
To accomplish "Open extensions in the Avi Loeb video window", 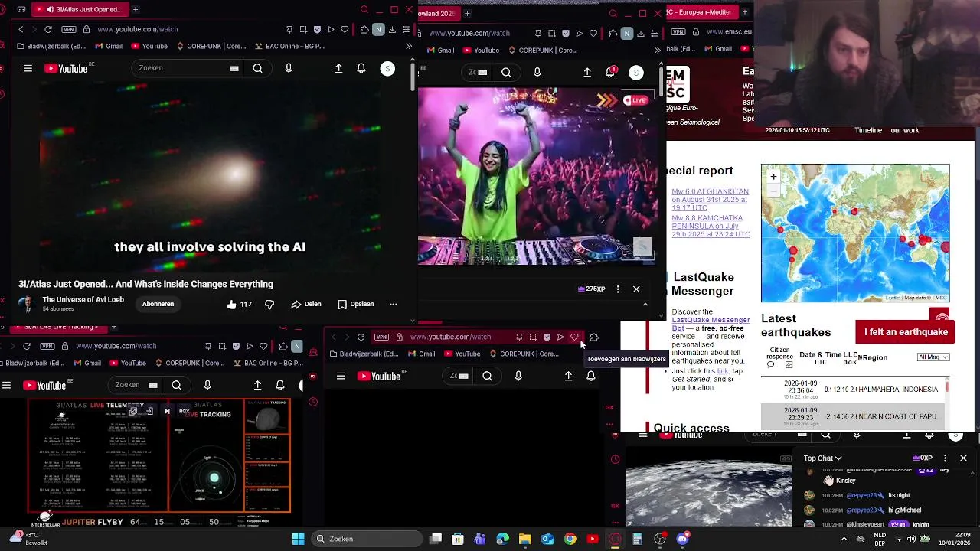I will coord(364,29).
